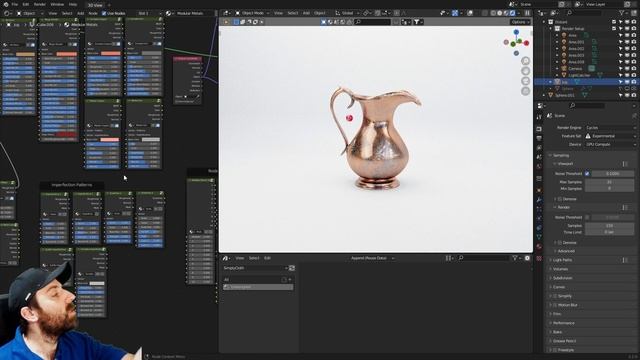Select Sphere.001 in outliner
Screen dimensions: 640x360
point(564,95)
